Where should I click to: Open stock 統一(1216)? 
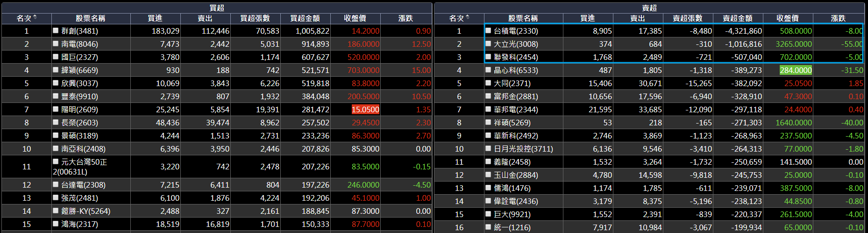click(x=512, y=227)
